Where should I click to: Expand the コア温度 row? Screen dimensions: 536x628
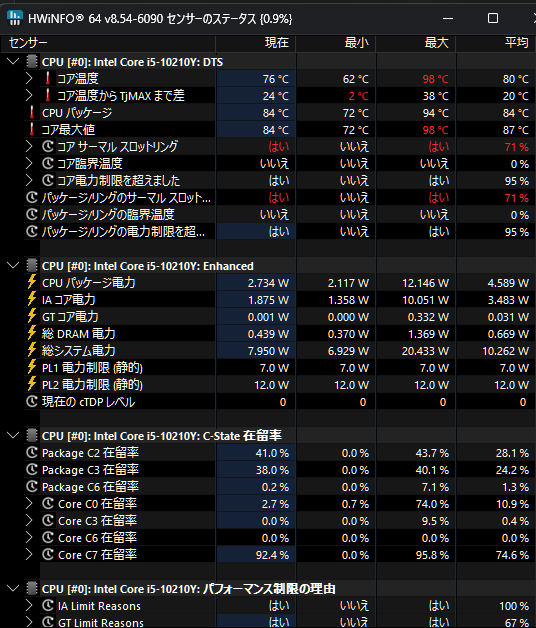tap(29, 78)
